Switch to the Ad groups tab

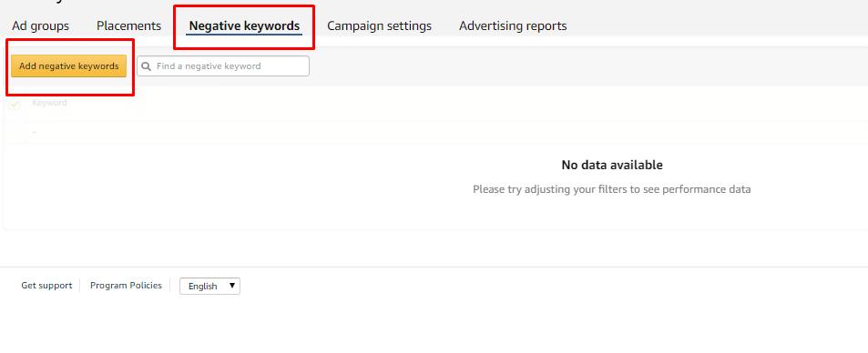click(x=40, y=25)
